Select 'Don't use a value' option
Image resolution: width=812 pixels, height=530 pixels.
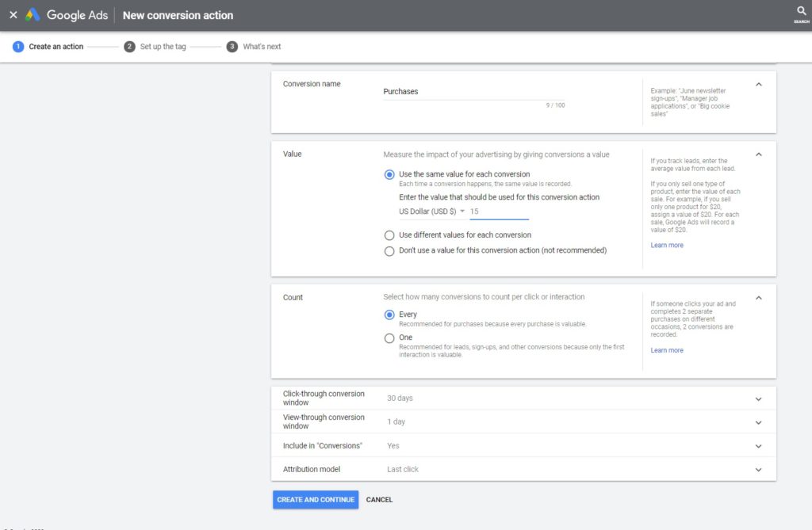point(389,251)
